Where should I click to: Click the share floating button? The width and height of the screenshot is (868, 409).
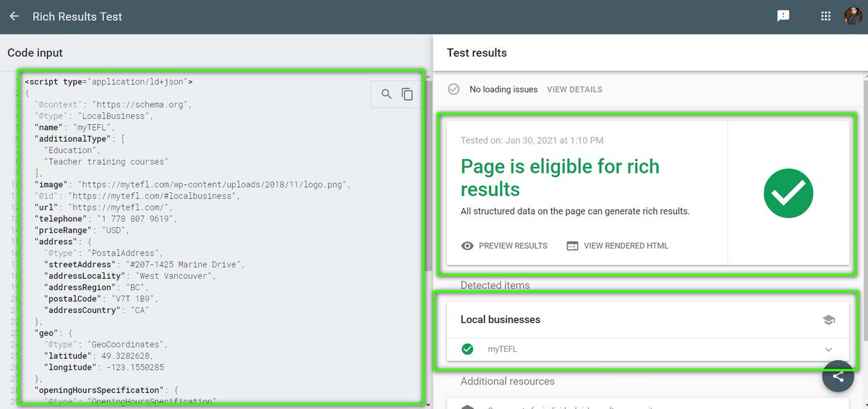838,376
